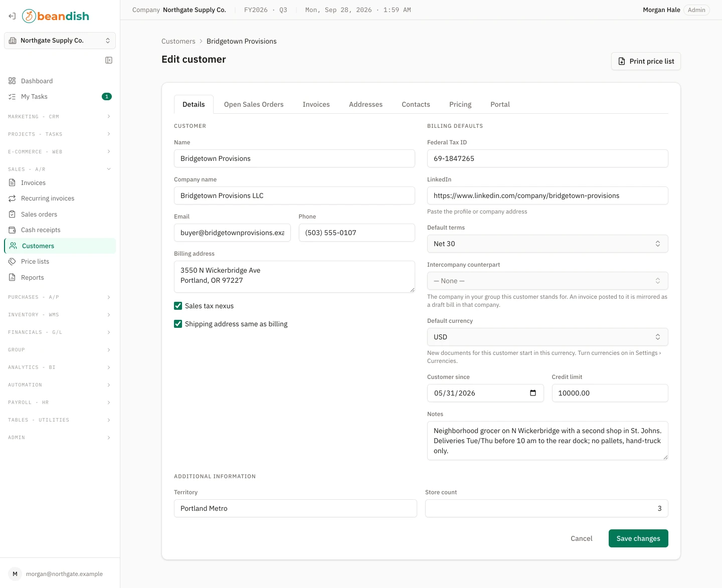Open the calendar picker in Customer since
The height and width of the screenshot is (588, 722).
click(533, 393)
